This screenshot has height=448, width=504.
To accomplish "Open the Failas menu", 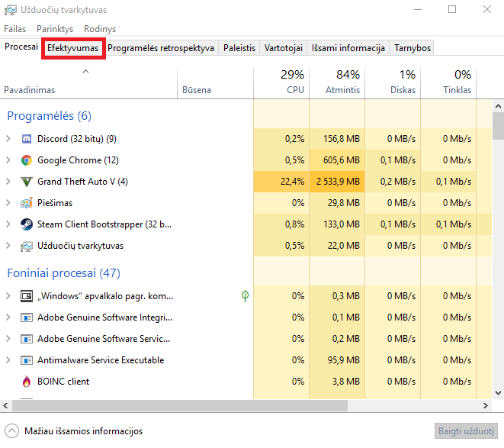I will click(14, 29).
